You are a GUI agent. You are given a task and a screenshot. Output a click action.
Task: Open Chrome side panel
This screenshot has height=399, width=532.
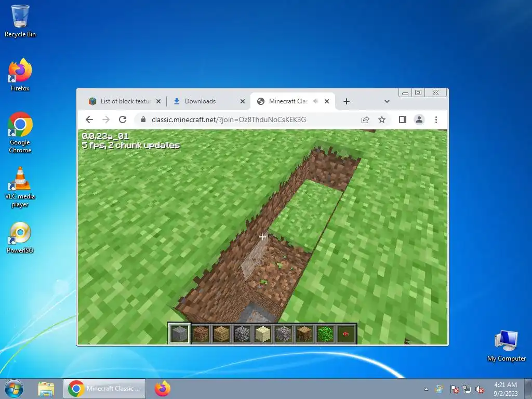pos(403,119)
